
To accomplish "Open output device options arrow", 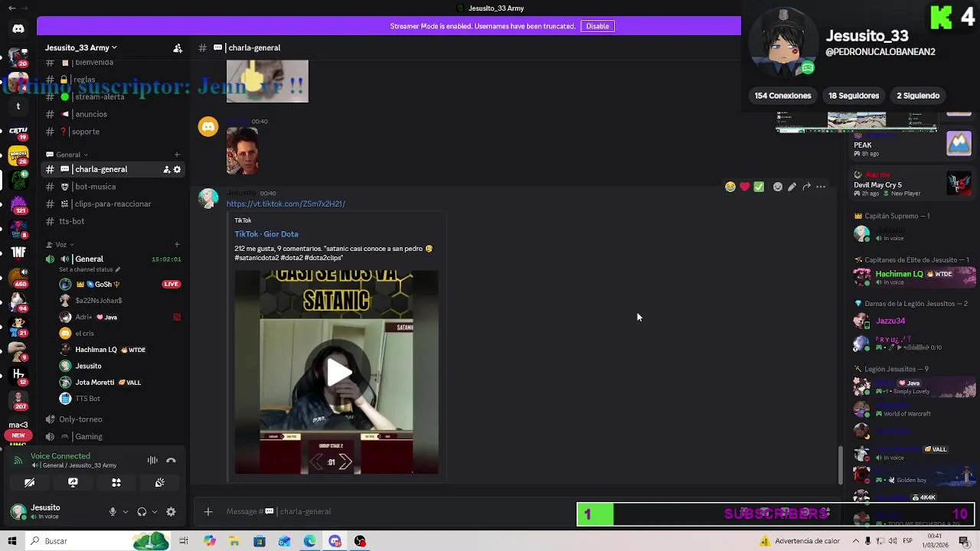I will click(154, 512).
